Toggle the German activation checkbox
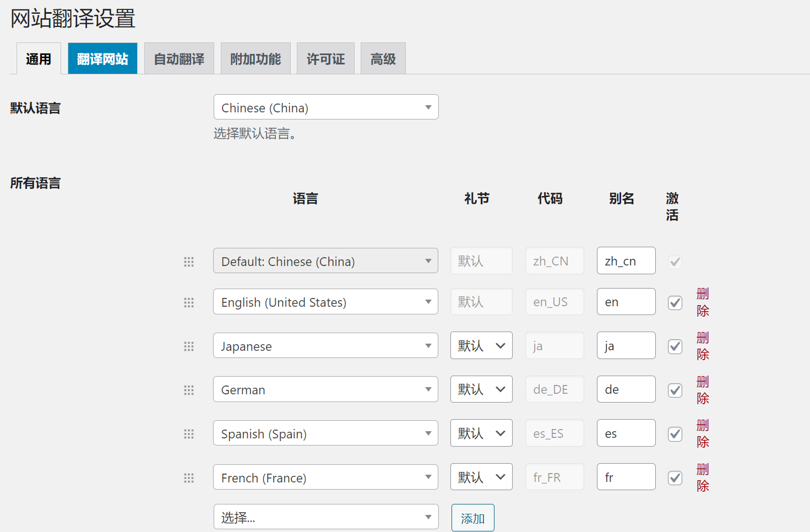 pyautogui.click(x=675, y=390)
